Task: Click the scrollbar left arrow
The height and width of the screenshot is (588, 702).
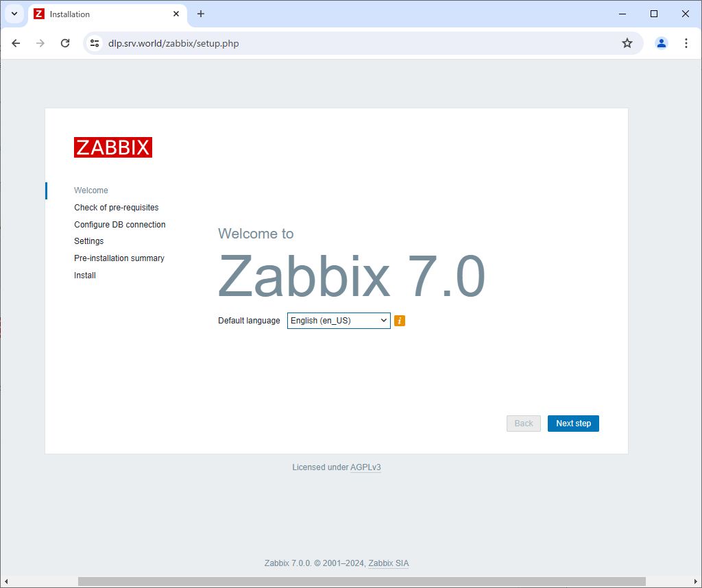Action: tap(5, 581)
